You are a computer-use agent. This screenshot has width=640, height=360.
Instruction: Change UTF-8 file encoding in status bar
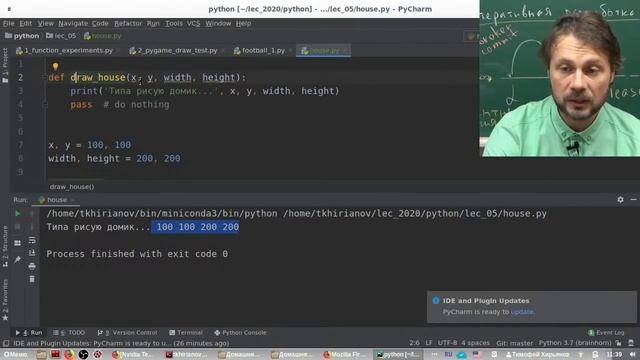[448, 343]
